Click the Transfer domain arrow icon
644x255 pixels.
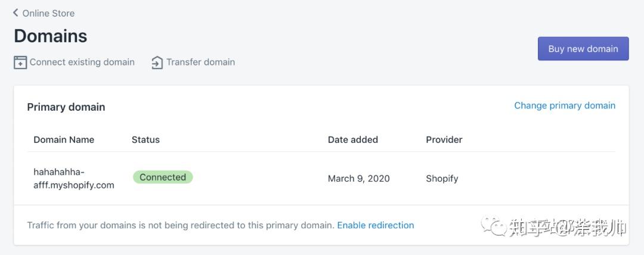tap(157, 63)
